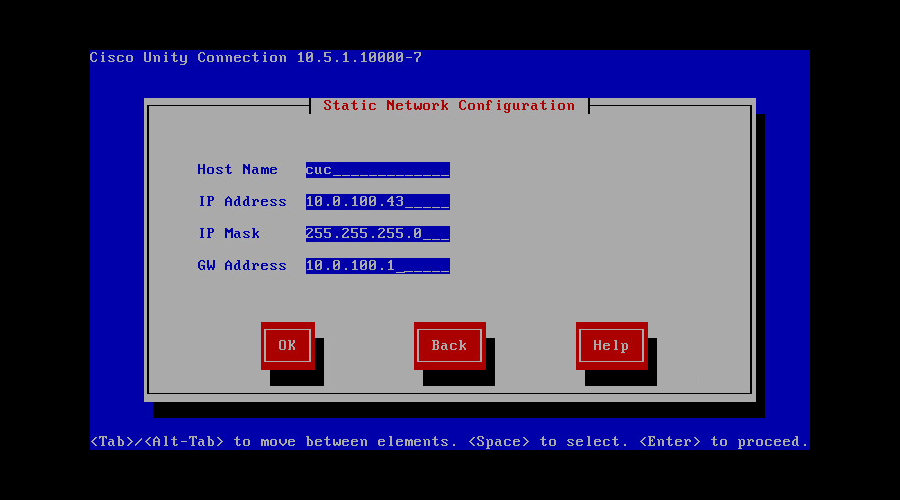Screen dimensions: 900x500
Task: Click 'Static Network Configuration' dialog title
Action: tap(449, 106)
